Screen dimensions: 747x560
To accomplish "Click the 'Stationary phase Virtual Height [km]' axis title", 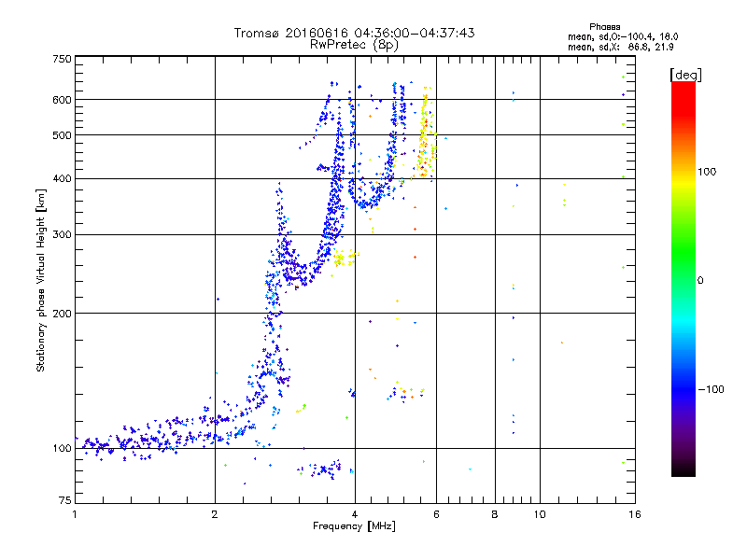I will point(41,281).
